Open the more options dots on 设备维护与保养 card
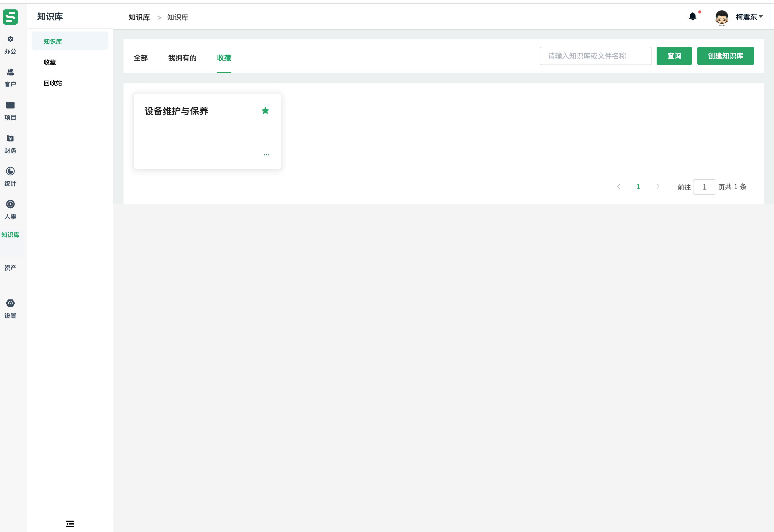 tap(266, 155)
